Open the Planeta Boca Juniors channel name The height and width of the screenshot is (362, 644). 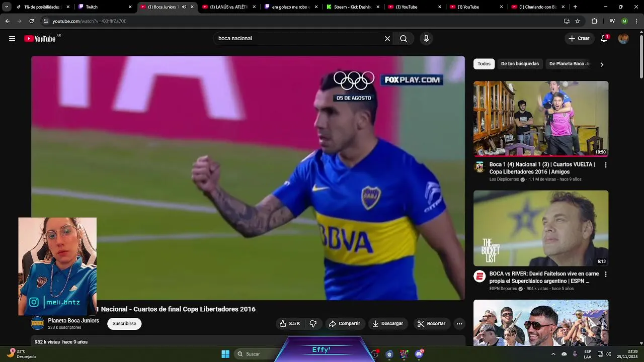[73, 321]
